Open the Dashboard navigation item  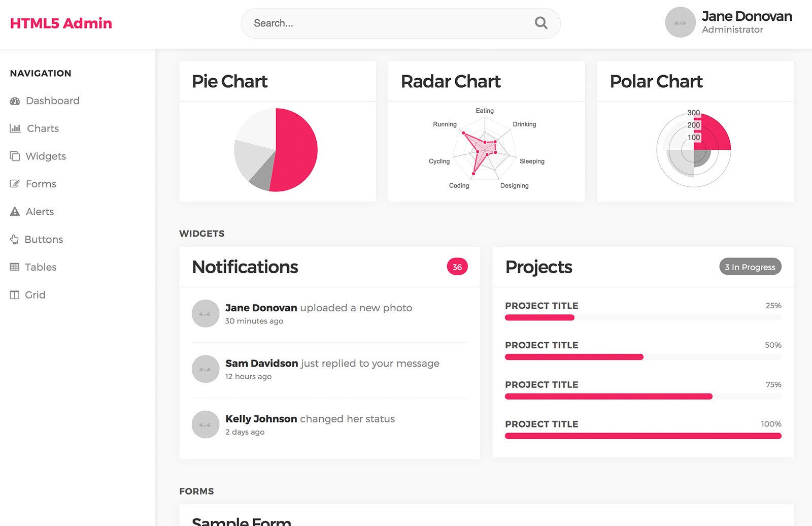pyautogui.click(x=52, y=101)
